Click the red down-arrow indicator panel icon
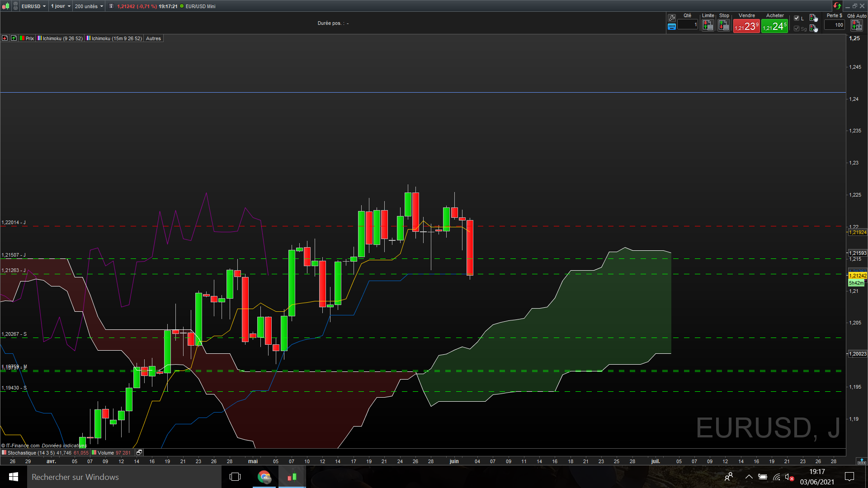The height and width of the screenshot is (488, 868). [x=5, y=38]
